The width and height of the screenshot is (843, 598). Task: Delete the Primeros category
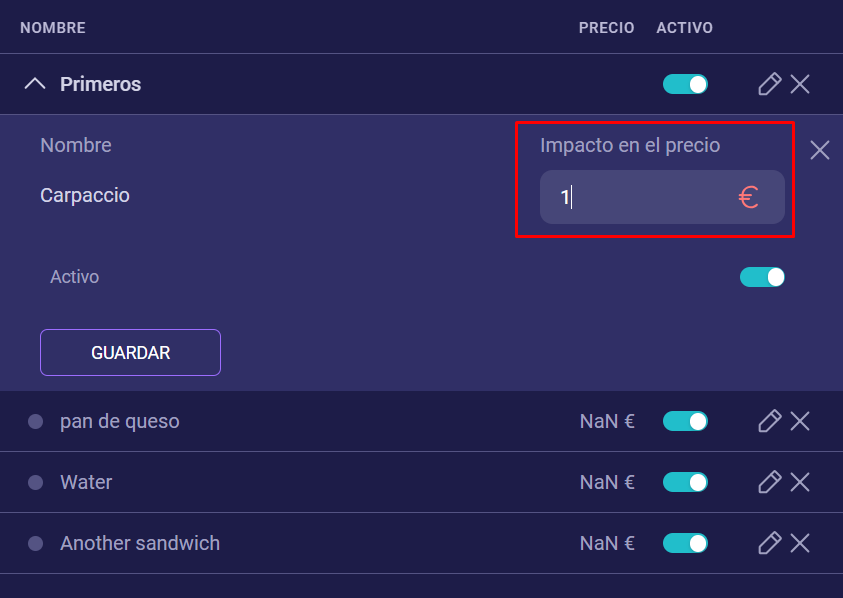(x=800, y=84)
